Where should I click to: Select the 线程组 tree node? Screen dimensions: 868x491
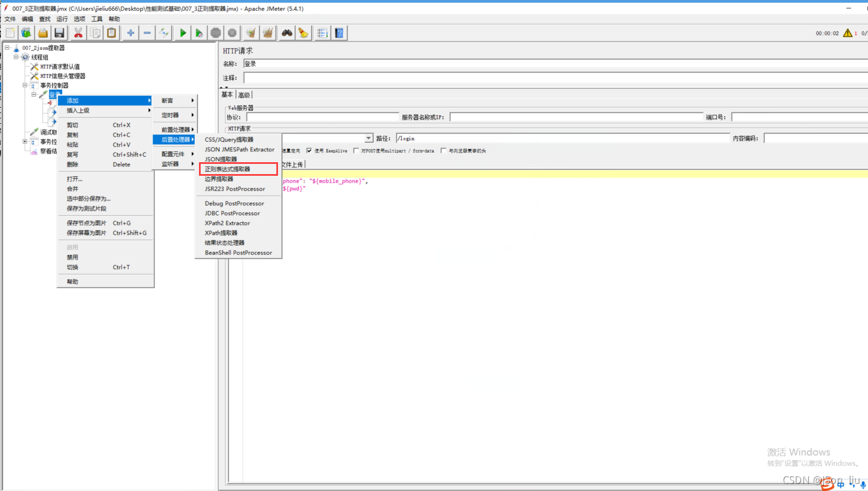tap(39, 57)
